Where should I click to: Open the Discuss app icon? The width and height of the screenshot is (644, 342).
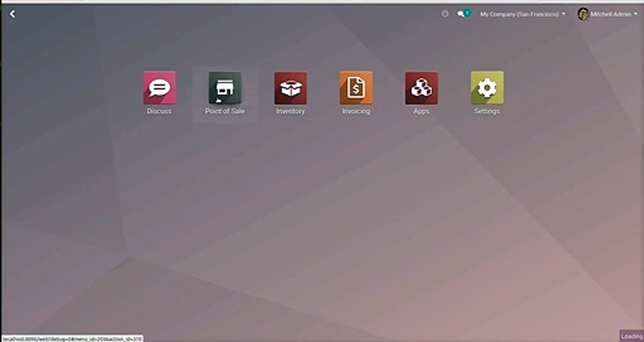pos(159,88)
